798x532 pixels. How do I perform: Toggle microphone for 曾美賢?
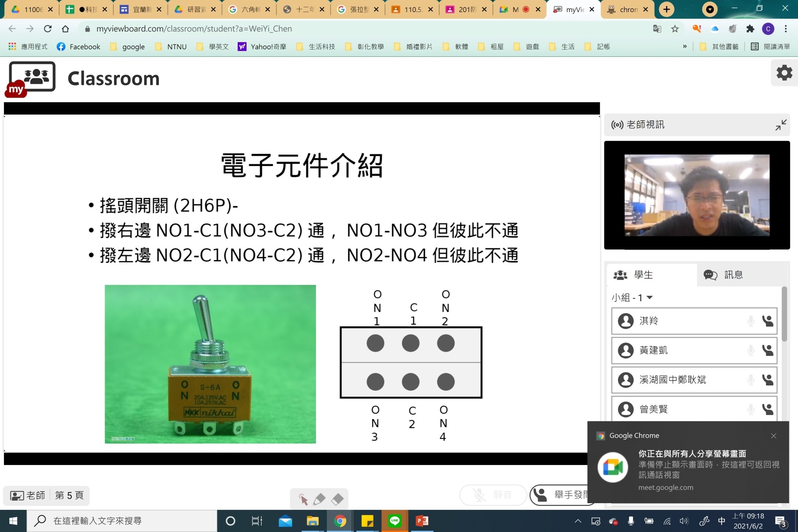point(751,409)
